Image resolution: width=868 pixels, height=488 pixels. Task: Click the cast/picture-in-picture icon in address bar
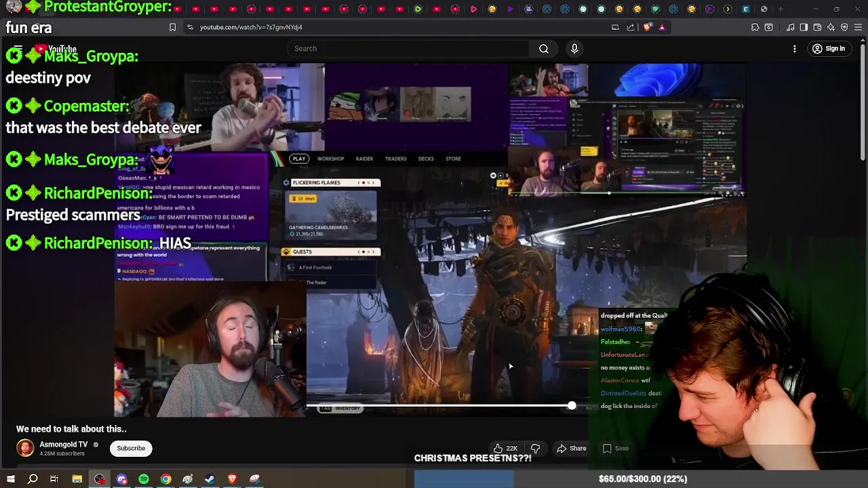click(615, 27)
